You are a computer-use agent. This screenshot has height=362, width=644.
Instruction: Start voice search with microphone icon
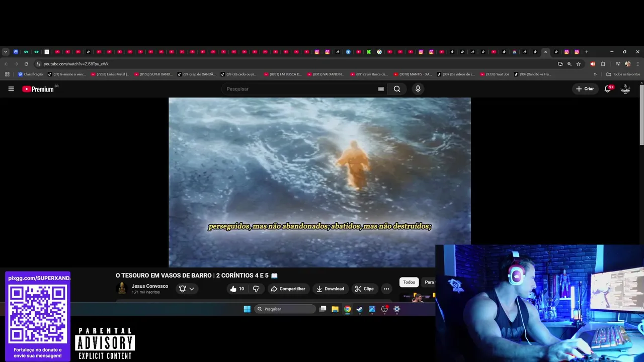click(x=418, y=89)
